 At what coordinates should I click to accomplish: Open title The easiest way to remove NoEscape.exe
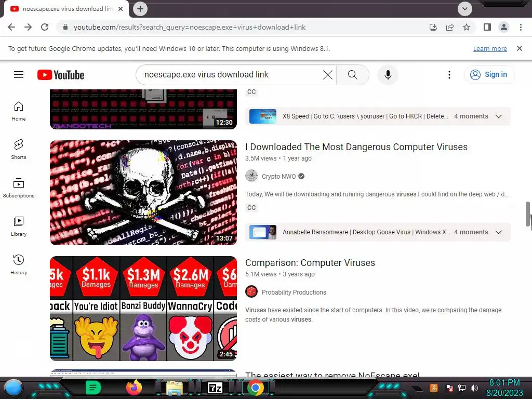[332, 374]
